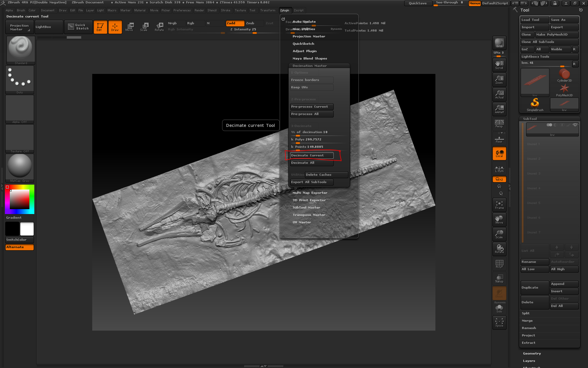Click the Frame mesh icon
Screen dimensions: 588x368
(x=499, y=205)
